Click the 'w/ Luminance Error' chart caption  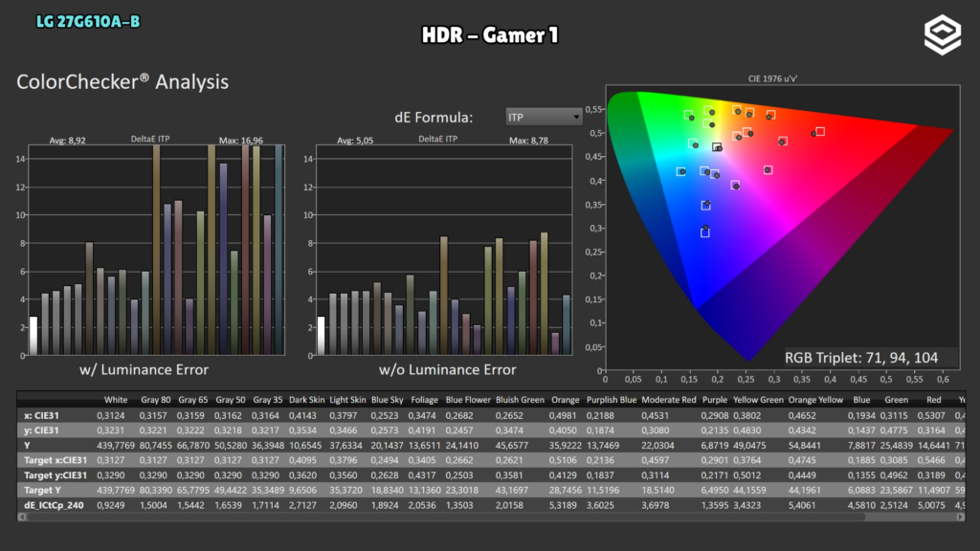tap(144, 370)
